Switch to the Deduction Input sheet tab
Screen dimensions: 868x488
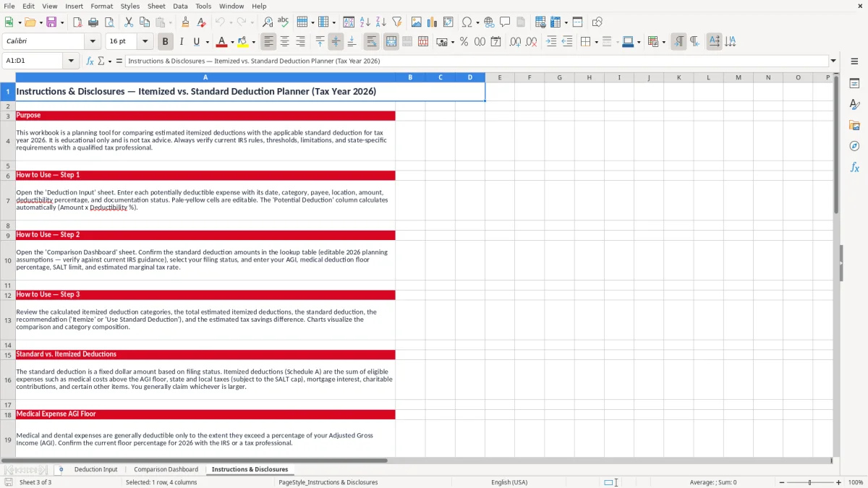pyautogui.click(x=95, y=469)
